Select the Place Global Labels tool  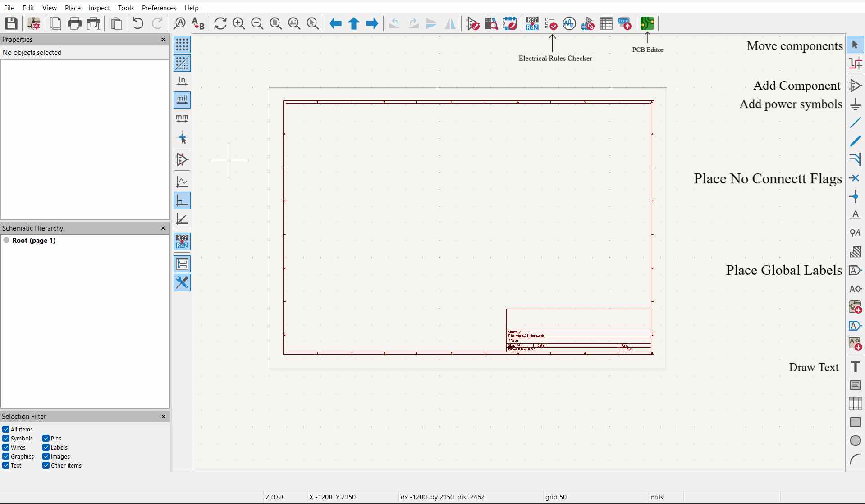pyautogui.click(x=855, y=270)
